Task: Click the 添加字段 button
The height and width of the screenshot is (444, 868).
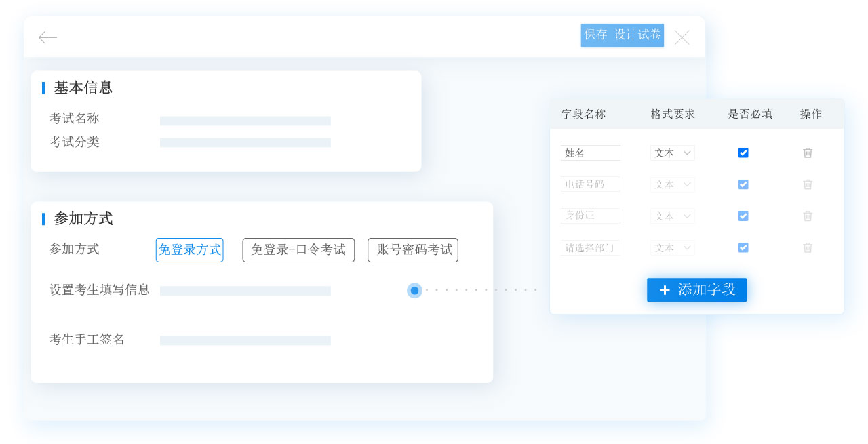Action: (696, 290)
